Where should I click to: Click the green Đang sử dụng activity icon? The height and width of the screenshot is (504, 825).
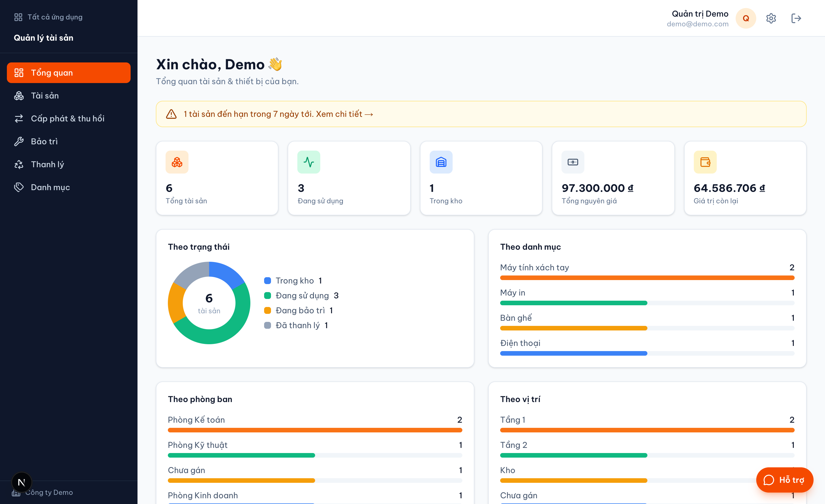309,162
